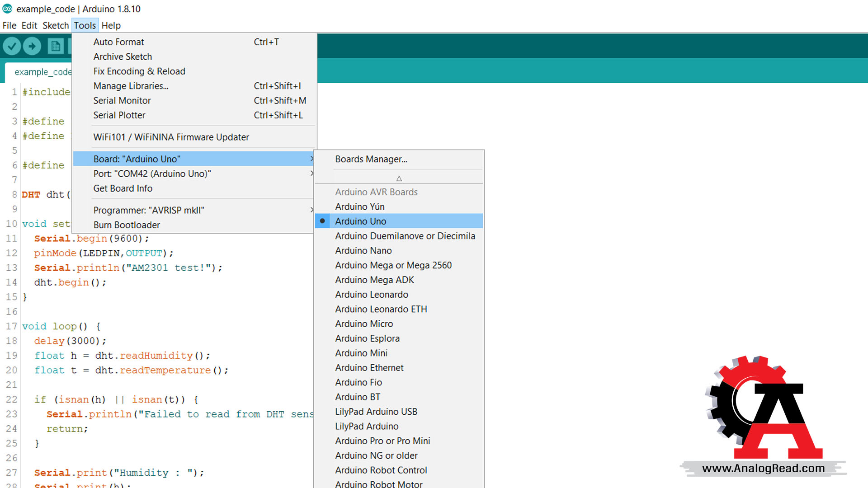Click the New sketch toolbar icon
868x488 pixels.
click(56, 46)
